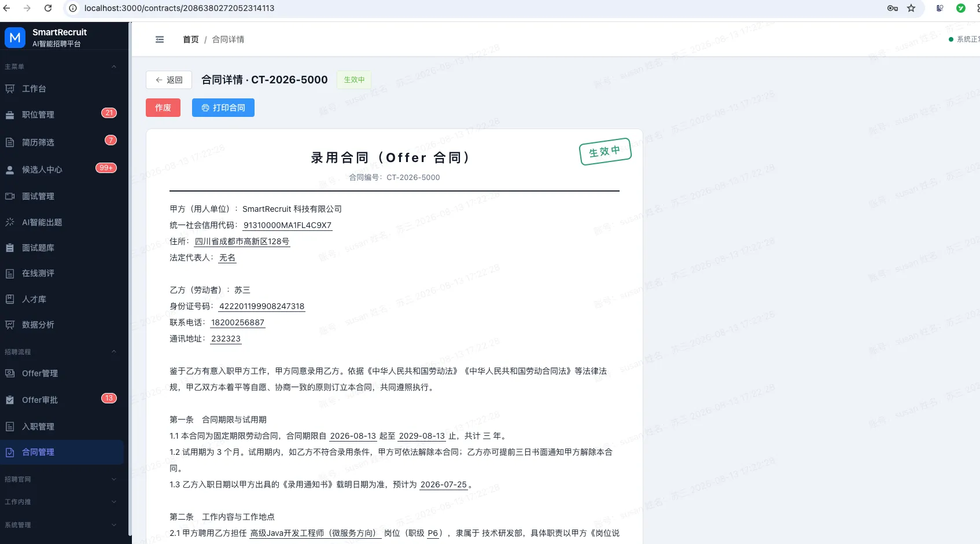
Task: Click the 面试题库 clipboard icon
Action: 10,248
